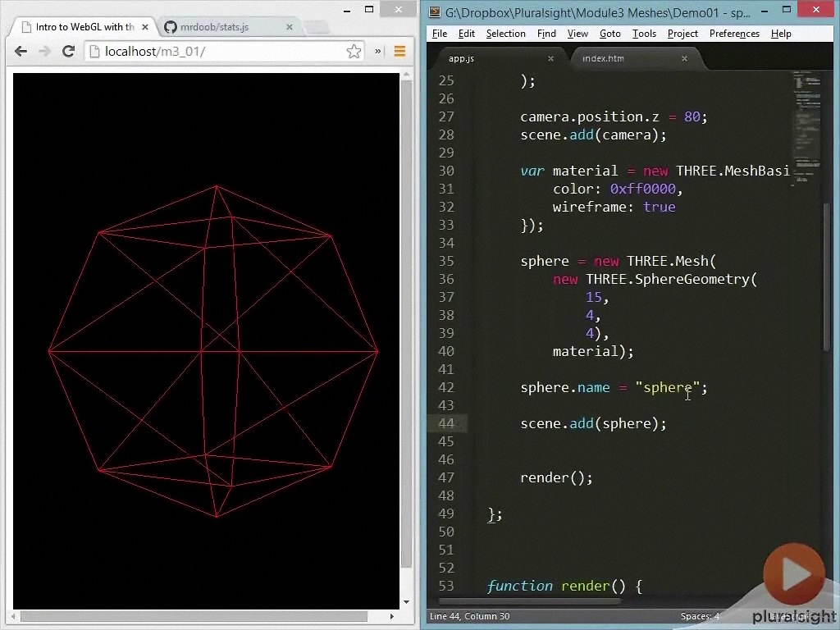Open a new Chrome tab
The width and height of the screenshot is (840, 630).
pos(317,27)
